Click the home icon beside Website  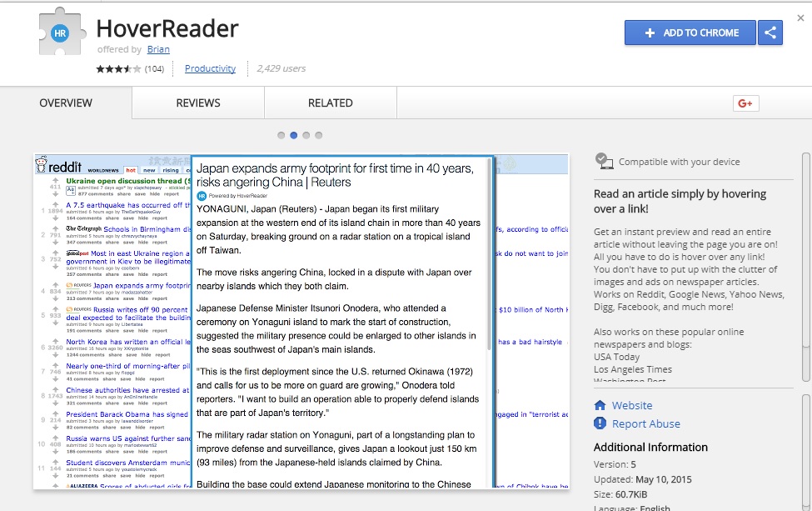pos(600,405)
